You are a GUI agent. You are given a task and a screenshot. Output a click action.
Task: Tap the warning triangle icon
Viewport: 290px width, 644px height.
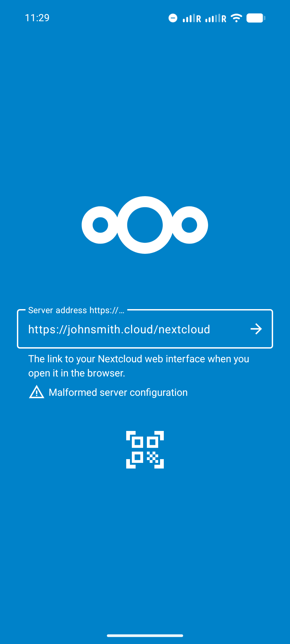coord(37,392)
